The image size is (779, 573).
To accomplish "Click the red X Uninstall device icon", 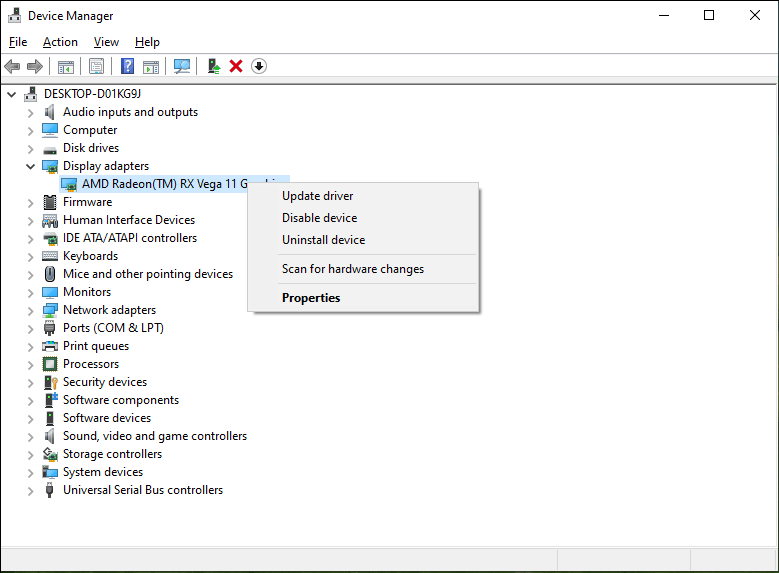I will coord(236,66).
